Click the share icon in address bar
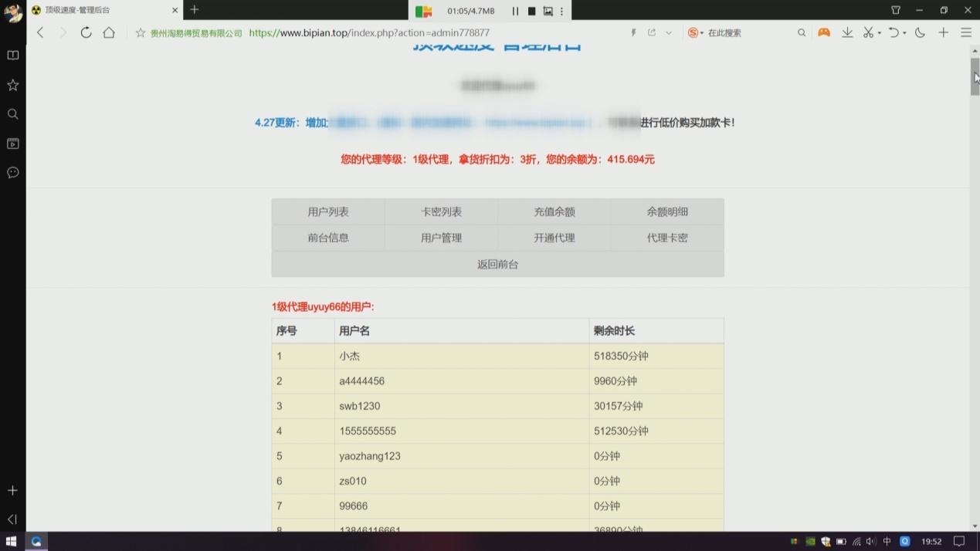This screenshot has width=980, height=551. [652, 32]
